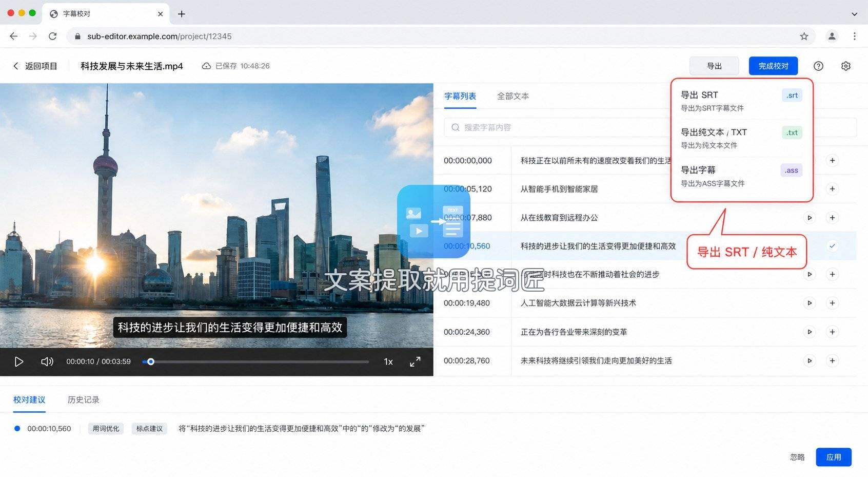This screenshot has width=868, height=477.
Task: Add subtitle after 正在为各行各业 row
Action: pos(832,332)
